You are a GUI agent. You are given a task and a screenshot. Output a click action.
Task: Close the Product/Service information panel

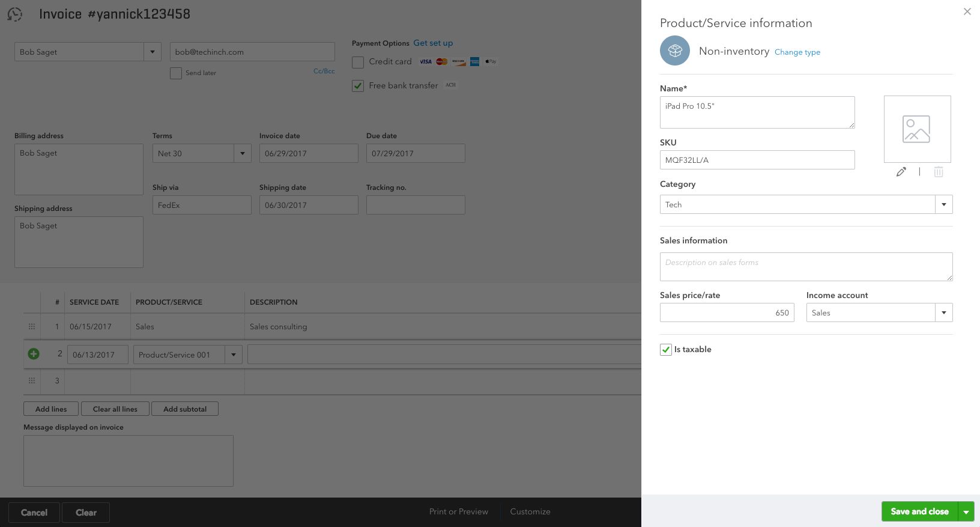click(967, 11)
